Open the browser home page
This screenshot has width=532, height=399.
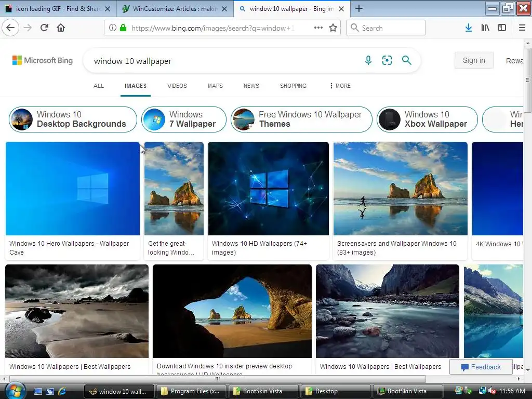click(x=61, y=28)
